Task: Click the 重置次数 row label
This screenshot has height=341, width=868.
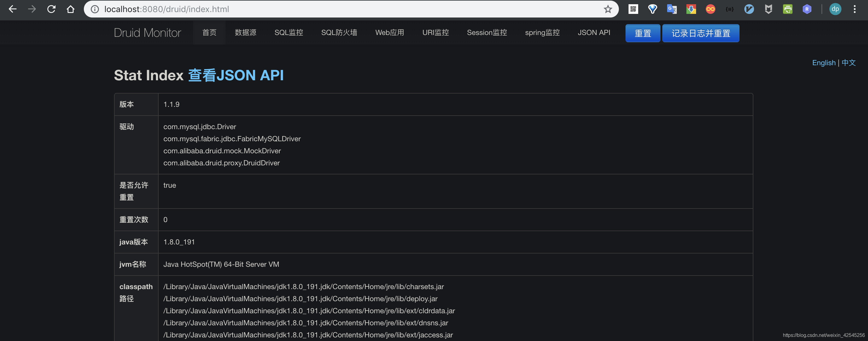Action: coord(134,220)
